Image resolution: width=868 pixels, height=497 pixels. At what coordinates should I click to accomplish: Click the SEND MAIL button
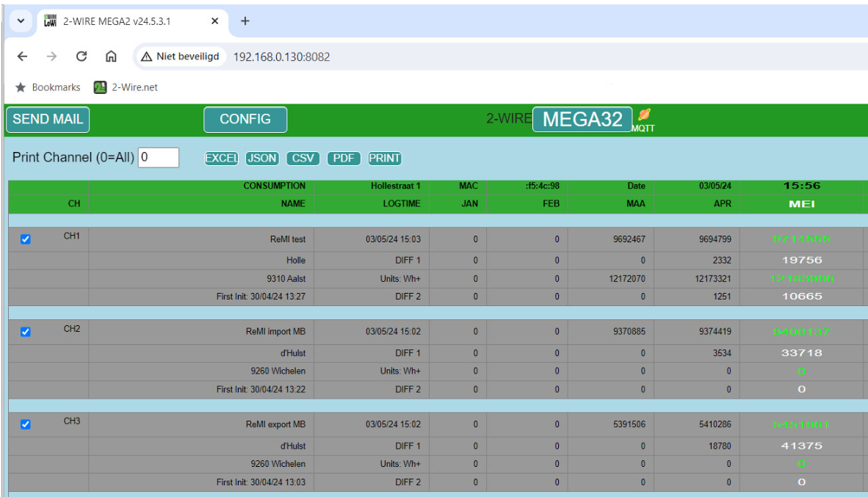pyautogui.click(x=48, y=120)
